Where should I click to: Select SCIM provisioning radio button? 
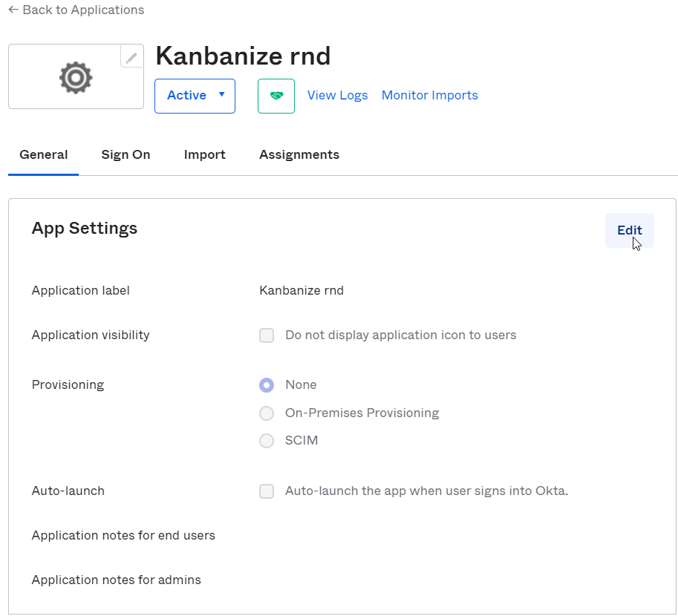point(267,441)
